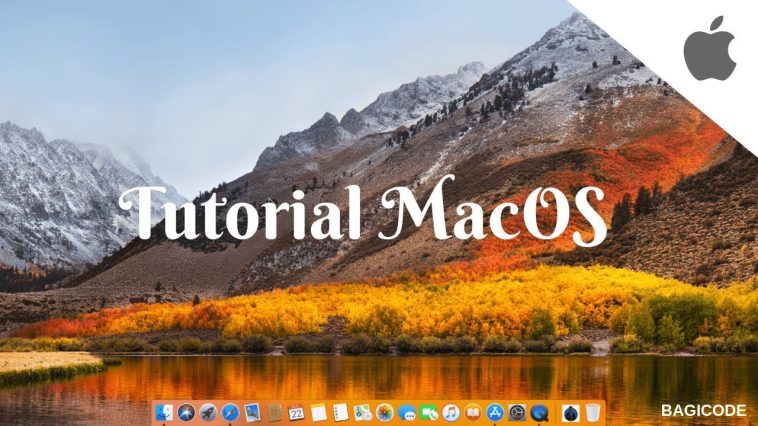Open Messages blue bubble icon
Viewport: 758px width, 426px height.
[407, 413]
